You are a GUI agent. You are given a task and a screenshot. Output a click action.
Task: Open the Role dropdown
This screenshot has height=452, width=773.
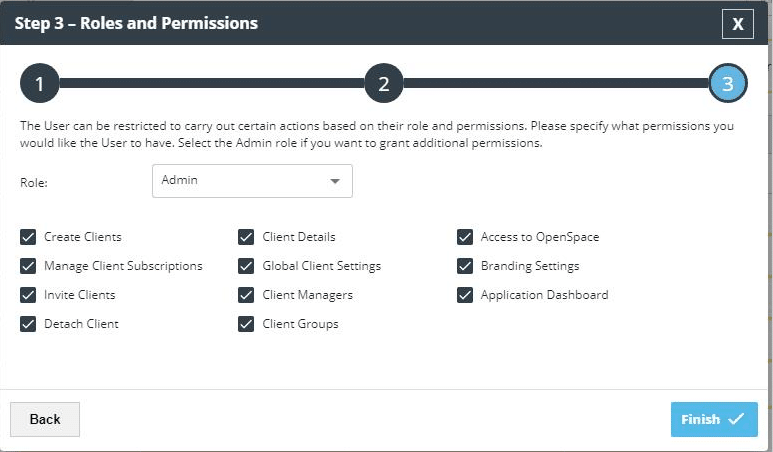[x=252, y=181]
